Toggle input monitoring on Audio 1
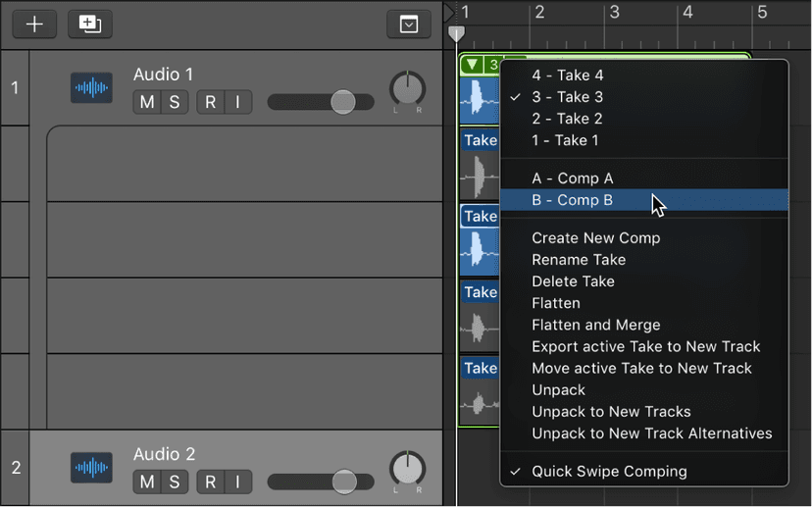The height and width of the screenshot is (508, 812). 238,102
